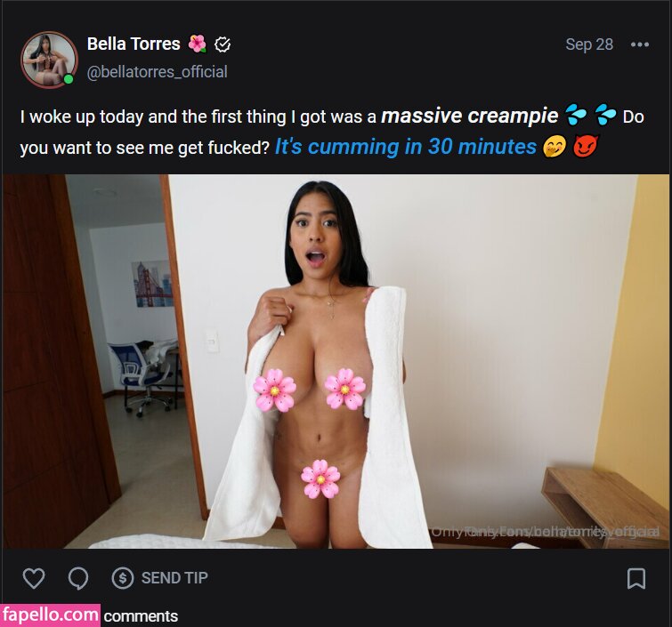The height and width of the screenshot is (627, 672).
Task: Like the post with the heart icon
Action: (33, 578)
